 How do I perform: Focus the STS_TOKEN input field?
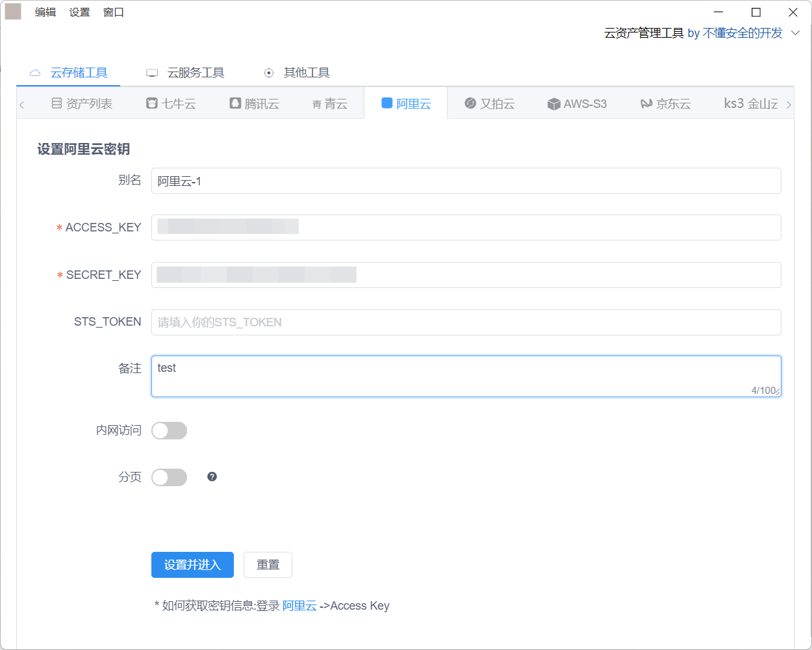466,322
